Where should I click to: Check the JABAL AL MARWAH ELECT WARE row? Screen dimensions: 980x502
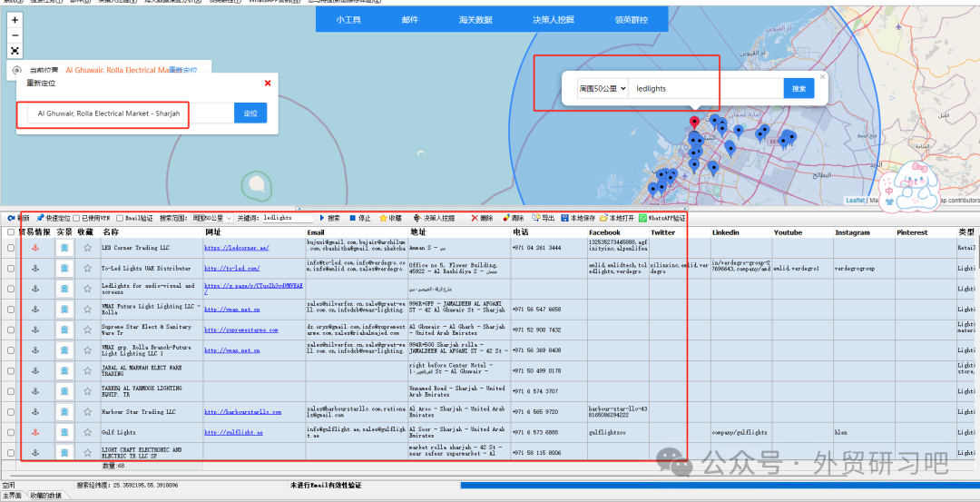(11, 370)
